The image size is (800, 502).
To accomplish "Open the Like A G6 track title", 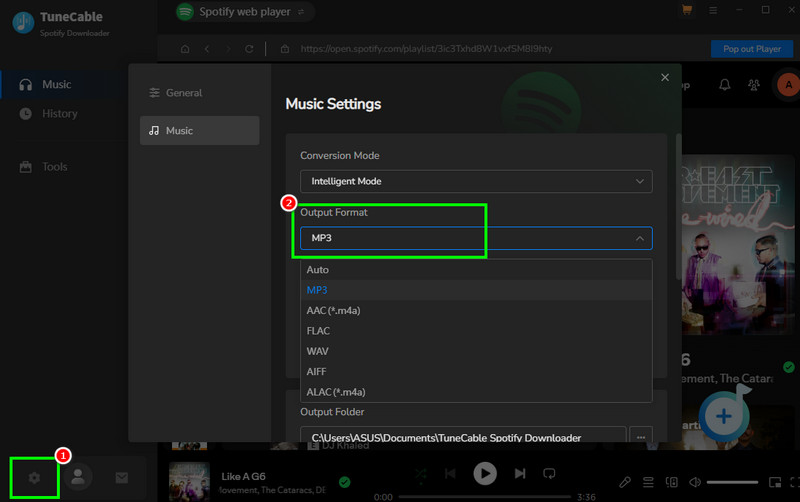I will click(x=243, y=476).
